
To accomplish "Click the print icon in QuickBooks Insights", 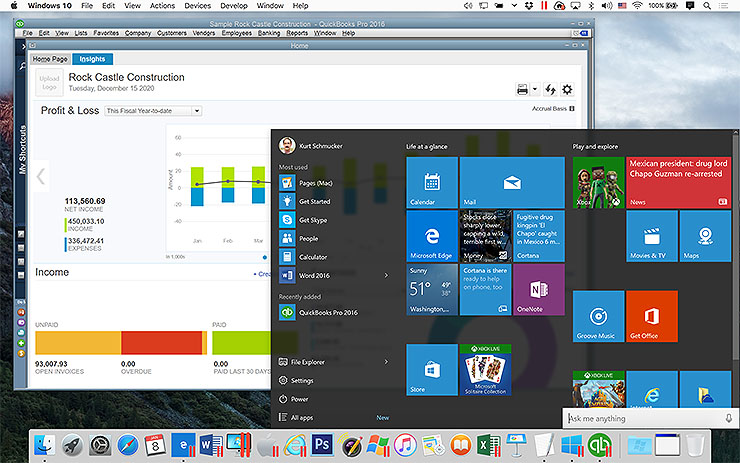I will pos(522,90).
